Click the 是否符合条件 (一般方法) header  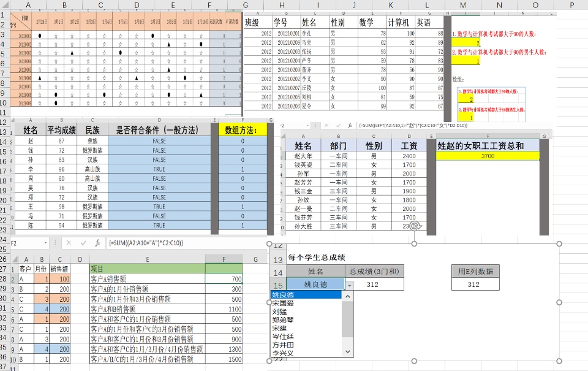(x=159, y=130)
